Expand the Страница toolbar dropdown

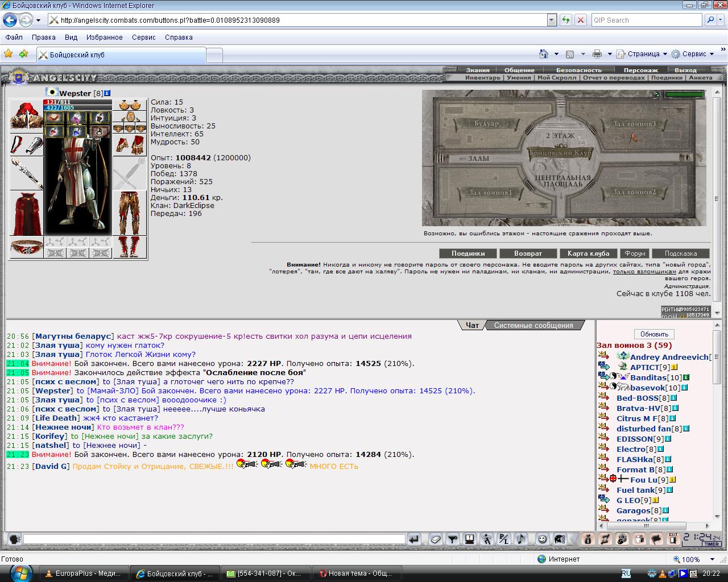pos(665,54)
